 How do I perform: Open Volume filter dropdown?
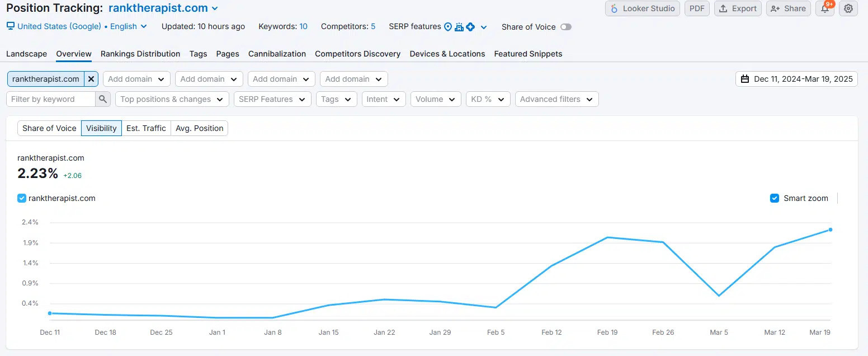click(436, 99)
